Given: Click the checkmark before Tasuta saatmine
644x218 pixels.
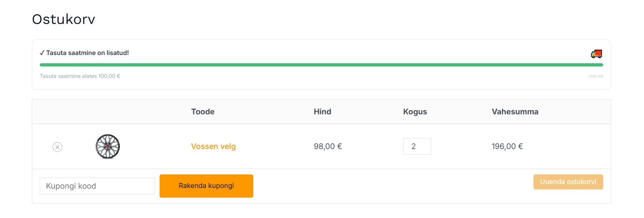Looking at the screenshot, I should (42, 53).
